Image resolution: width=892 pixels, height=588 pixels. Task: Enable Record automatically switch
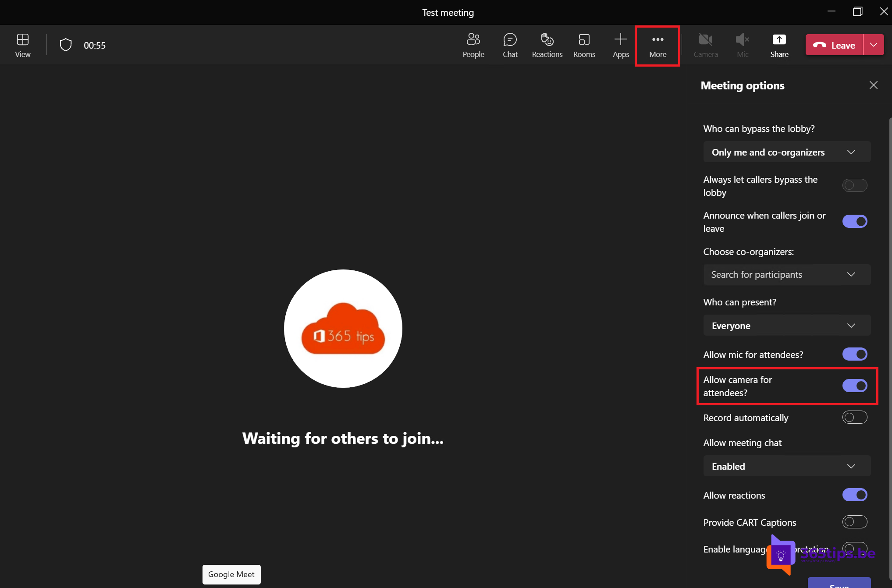coord(855,417)
